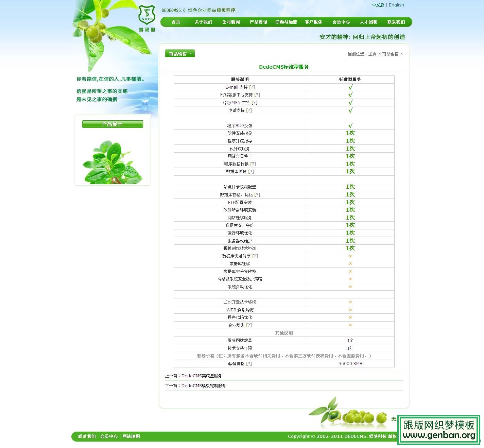Open previous article DedeCMS高级型服务
484x448 pixels.
click(x=202, y=376)
